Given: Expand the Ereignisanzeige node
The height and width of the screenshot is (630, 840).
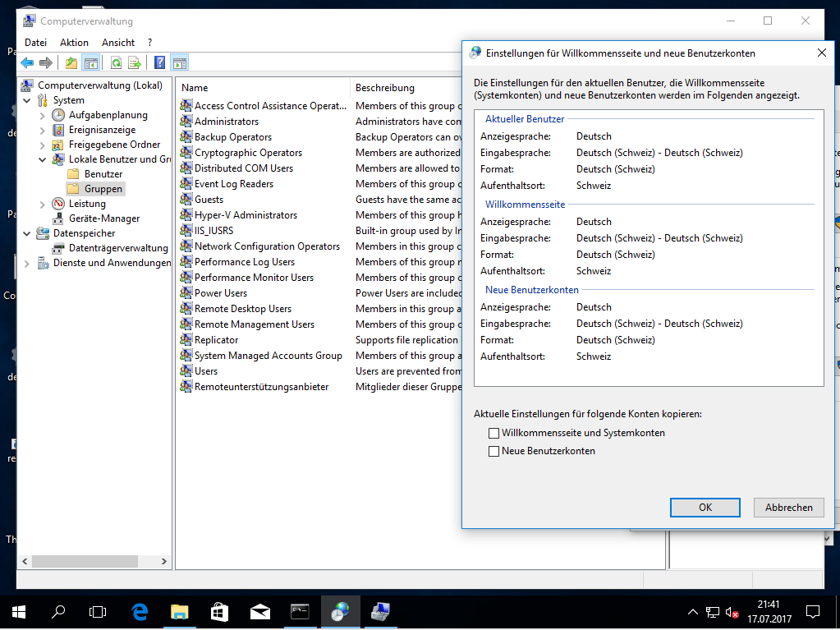Looking at the screenshot, I should click(43, 130).
